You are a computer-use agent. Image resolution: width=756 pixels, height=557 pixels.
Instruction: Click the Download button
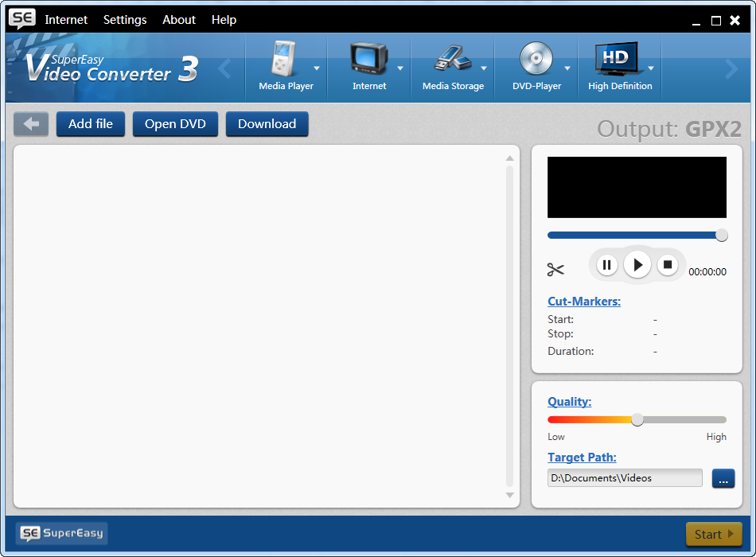pos(267,124)
